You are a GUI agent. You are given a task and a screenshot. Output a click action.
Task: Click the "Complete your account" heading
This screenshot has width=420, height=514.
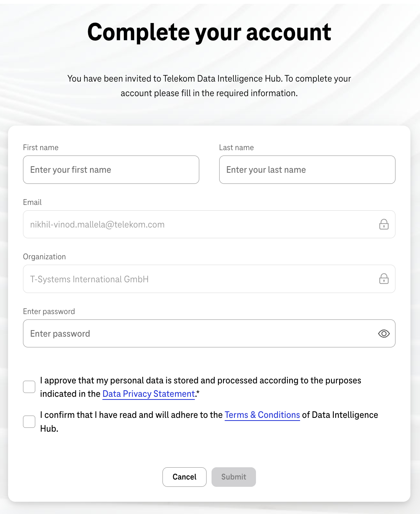point(209,32)
